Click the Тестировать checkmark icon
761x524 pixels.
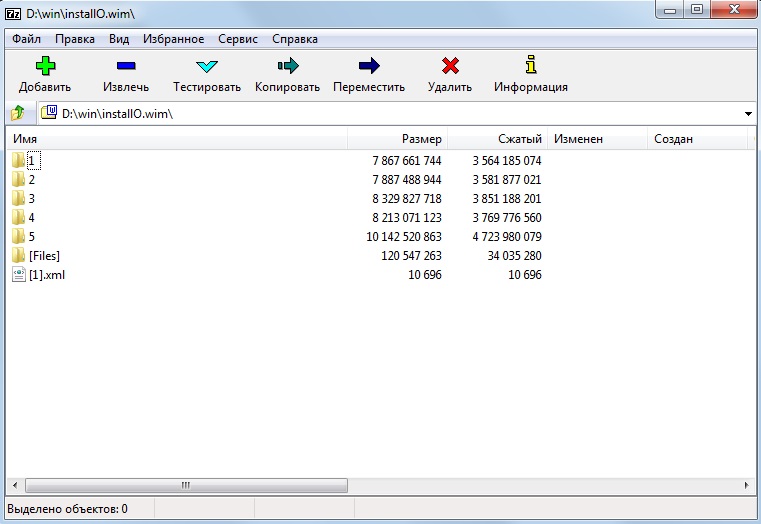click(206, 66)
